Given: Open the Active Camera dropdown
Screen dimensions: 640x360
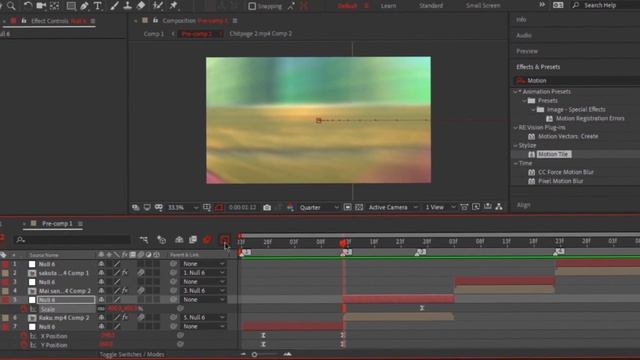Looking at the screenshot, I should (x=393, y=207).
